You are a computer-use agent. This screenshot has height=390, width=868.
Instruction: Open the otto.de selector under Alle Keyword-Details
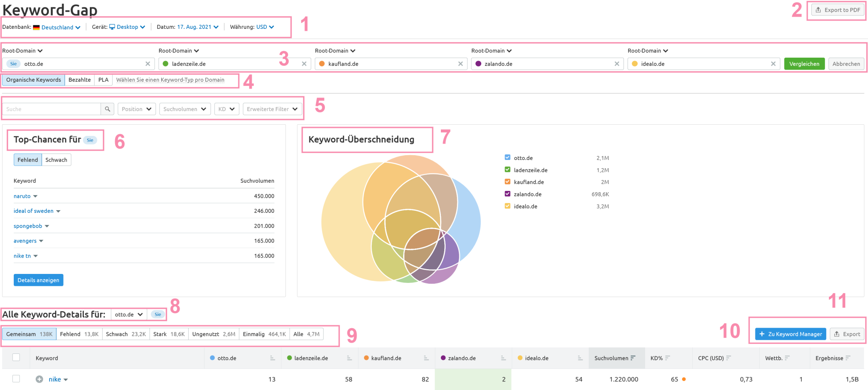[x=128, y=314]
